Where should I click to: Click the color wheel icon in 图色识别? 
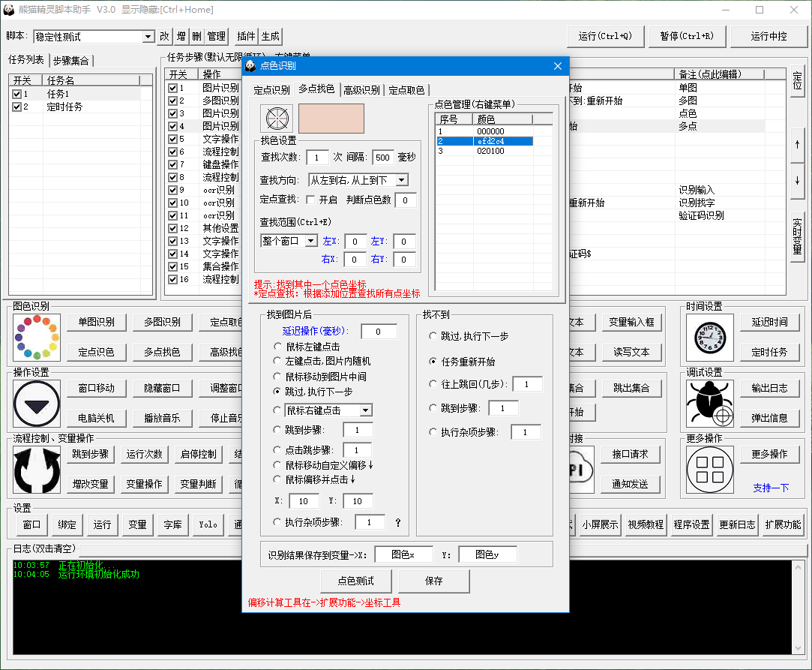pos(31,338)
